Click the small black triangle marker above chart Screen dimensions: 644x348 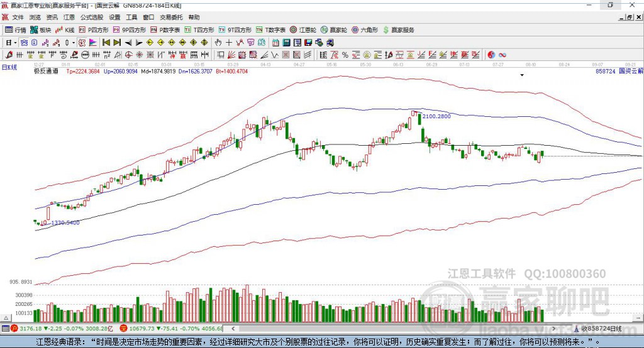(522, 75)
